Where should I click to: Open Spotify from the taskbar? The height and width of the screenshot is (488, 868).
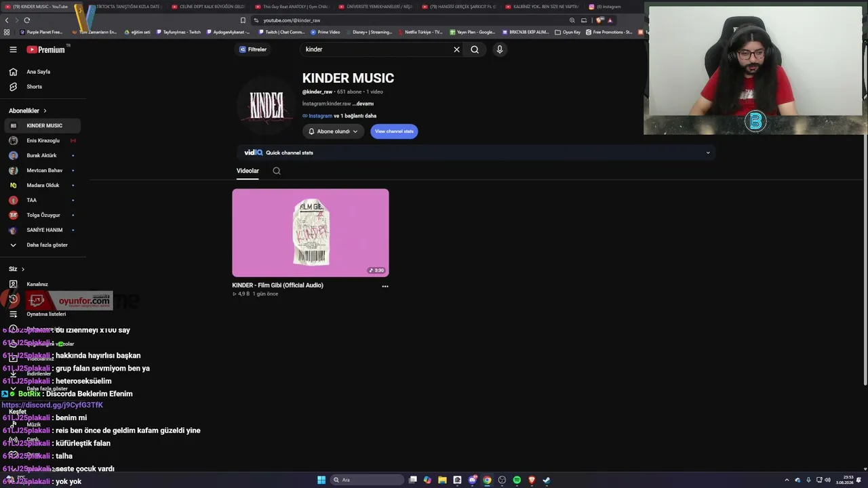(x=517, y=480)
